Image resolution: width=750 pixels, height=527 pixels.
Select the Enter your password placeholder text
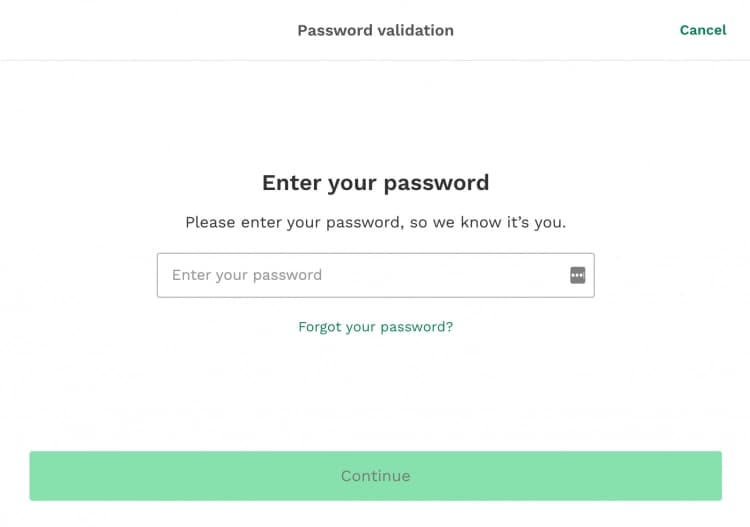247,275
